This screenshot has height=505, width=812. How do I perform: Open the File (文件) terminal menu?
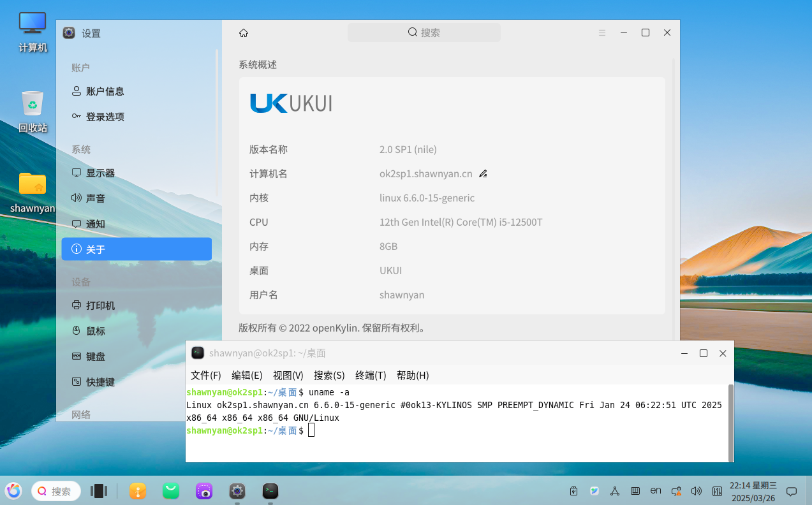[205, 376]
